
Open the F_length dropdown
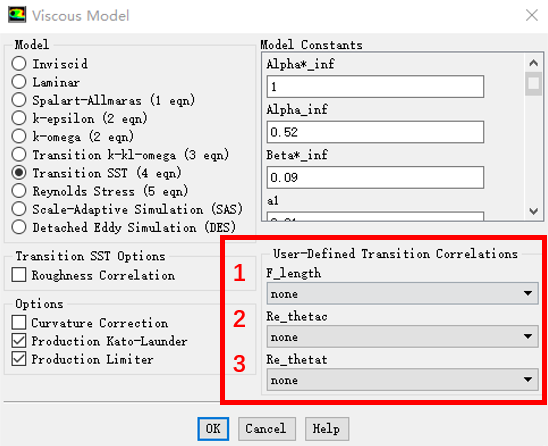tap(402, 294)
